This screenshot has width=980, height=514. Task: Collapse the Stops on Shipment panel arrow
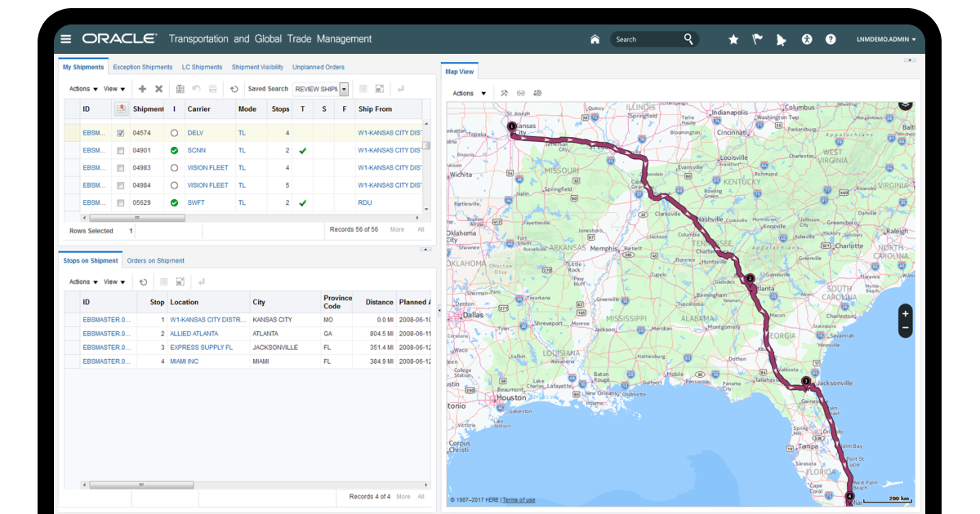tap(424, 249)
